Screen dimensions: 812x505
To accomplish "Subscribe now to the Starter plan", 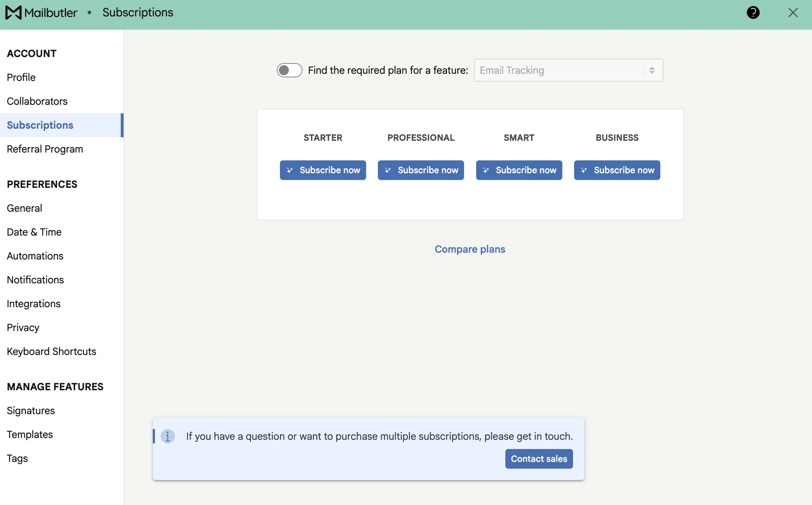I will tap(323, 170).
